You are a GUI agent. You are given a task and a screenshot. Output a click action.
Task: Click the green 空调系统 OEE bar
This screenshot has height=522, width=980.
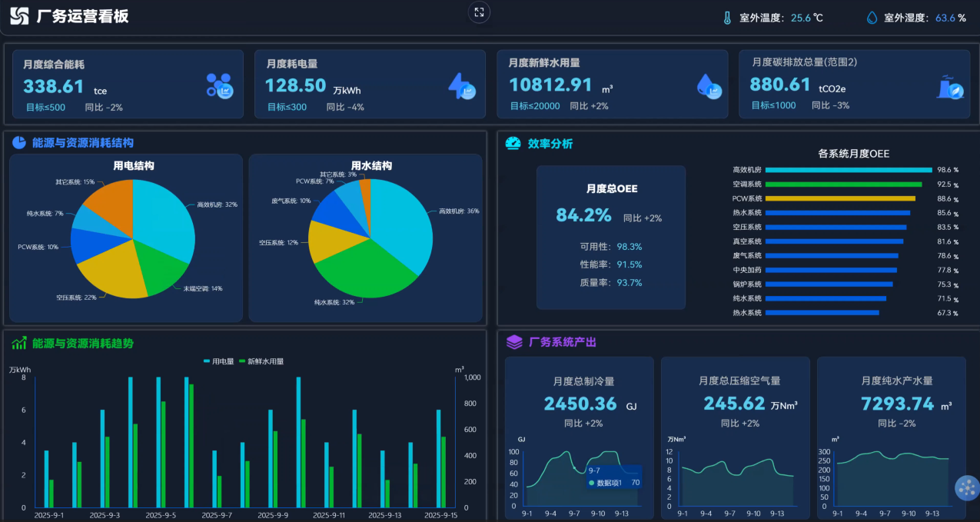[x=843, y=185]
